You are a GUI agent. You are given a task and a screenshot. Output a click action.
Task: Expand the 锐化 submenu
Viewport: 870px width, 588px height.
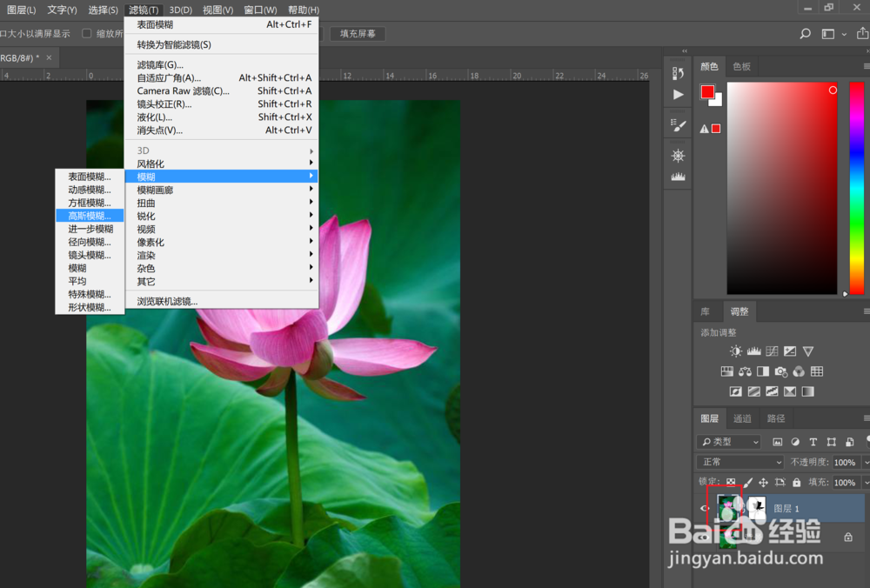(222, 216)
